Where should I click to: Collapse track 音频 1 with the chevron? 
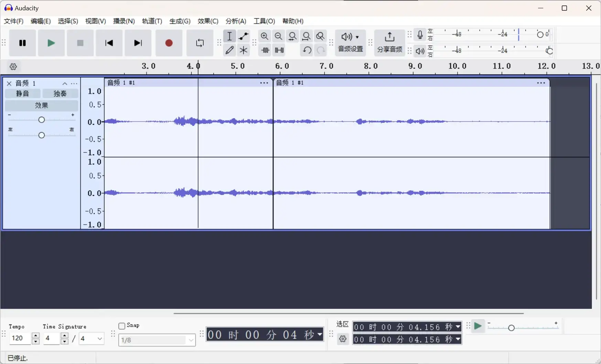coord(64,83)
